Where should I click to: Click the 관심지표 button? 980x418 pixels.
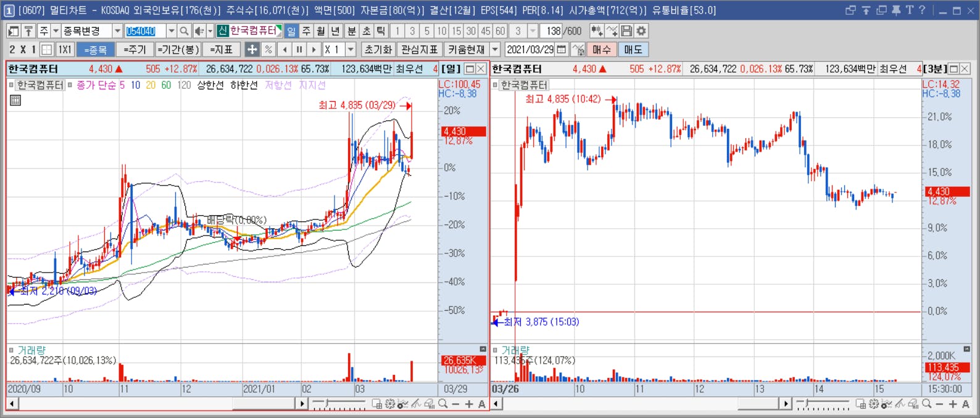pos(420,49)
